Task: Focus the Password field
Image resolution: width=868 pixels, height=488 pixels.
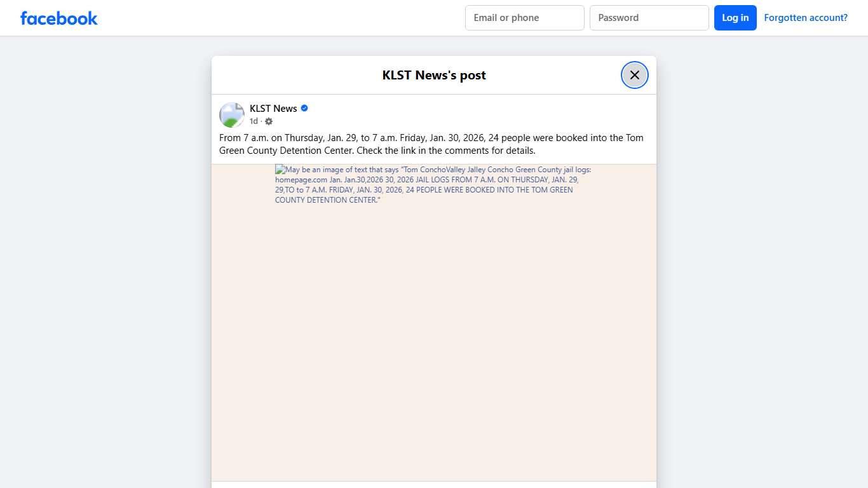Action: [x=649, y=18]
